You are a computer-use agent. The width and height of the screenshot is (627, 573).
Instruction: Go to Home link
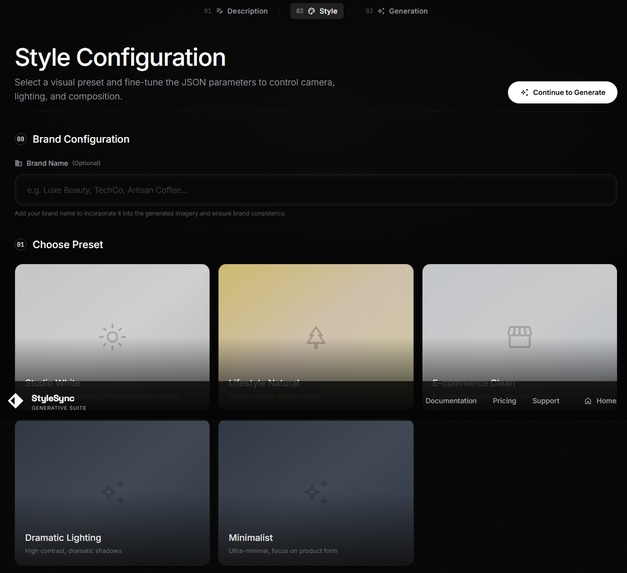(600, 401)
